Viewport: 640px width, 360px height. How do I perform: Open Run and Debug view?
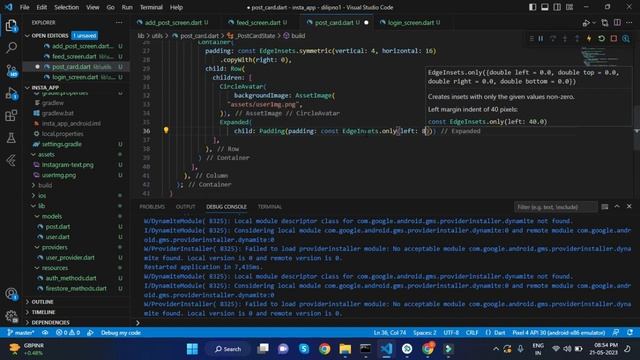(11, 93)
